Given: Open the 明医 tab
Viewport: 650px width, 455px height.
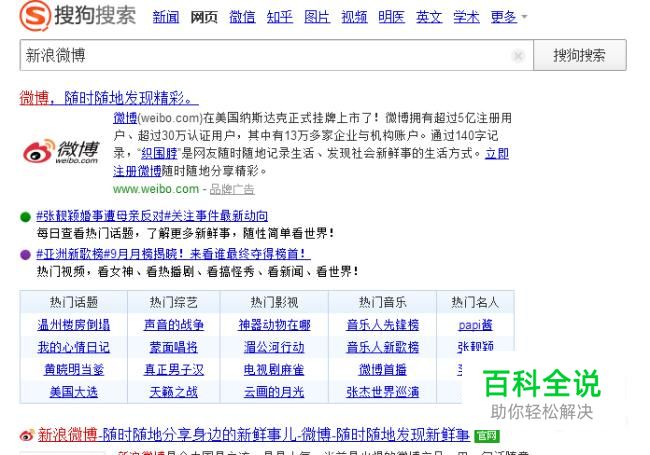Looking at the screenshot, I should (391, 17).
